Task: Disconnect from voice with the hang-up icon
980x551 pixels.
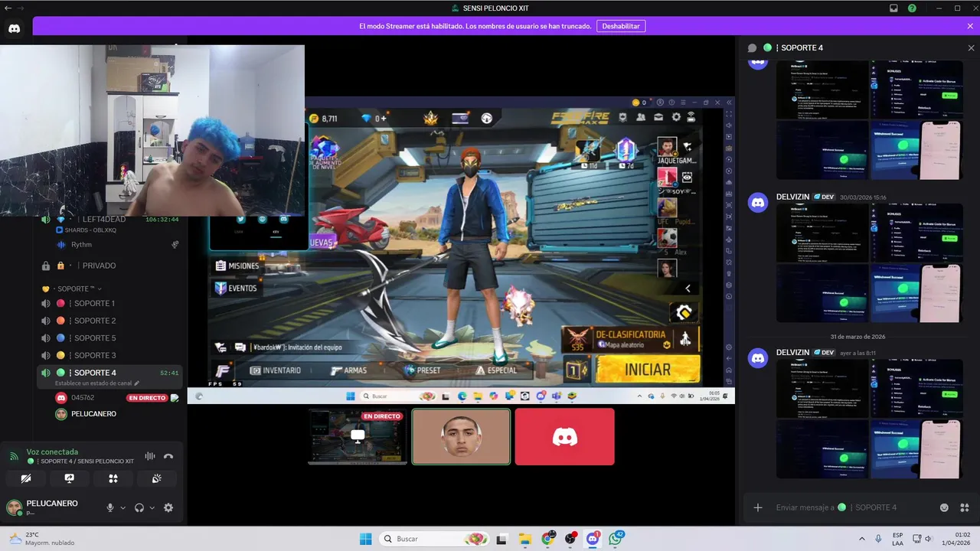Action: (168, 456)
